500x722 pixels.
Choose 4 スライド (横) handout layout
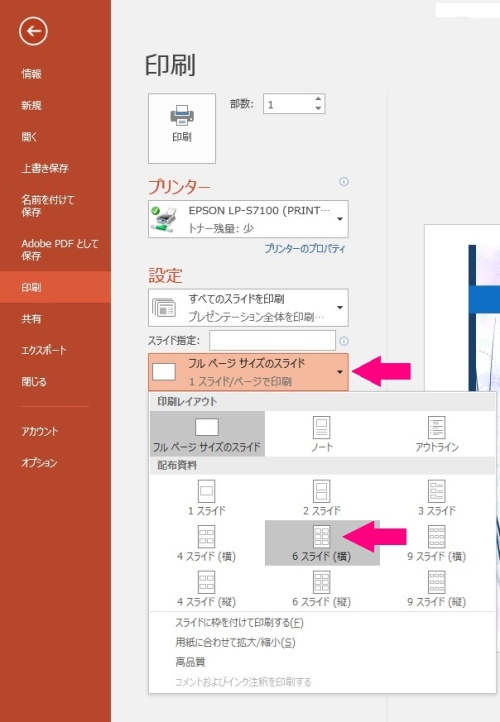[x=207, y=543]
